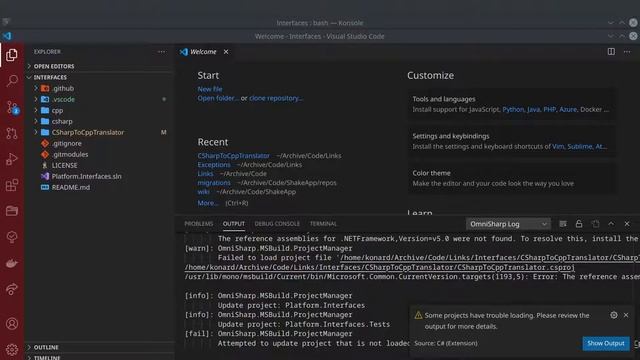Split the editor to the right
Viewport: 640px width, 360px height.
611,52
